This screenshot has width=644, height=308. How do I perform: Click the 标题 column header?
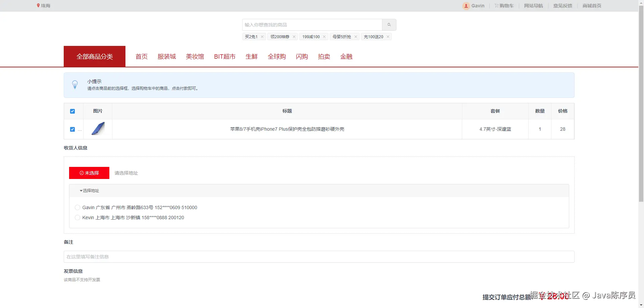point(287,111)
